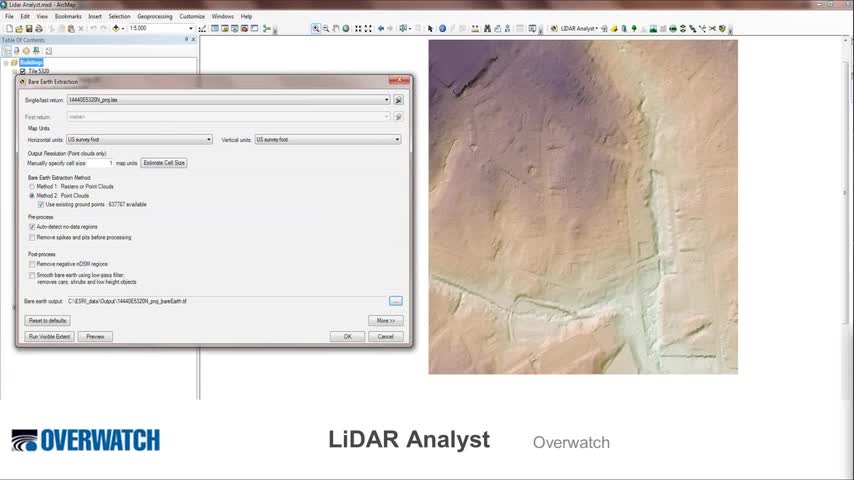Click Fixed Zoom Out arrows icon
Image resolution: width=854 pixels, height=480 pixels.
[368, 28]
